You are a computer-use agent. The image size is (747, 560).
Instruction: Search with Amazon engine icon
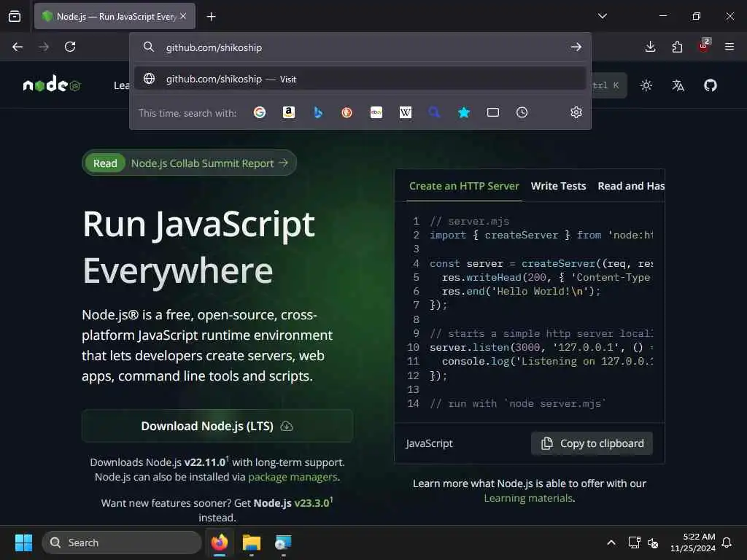tap(289, 112)
